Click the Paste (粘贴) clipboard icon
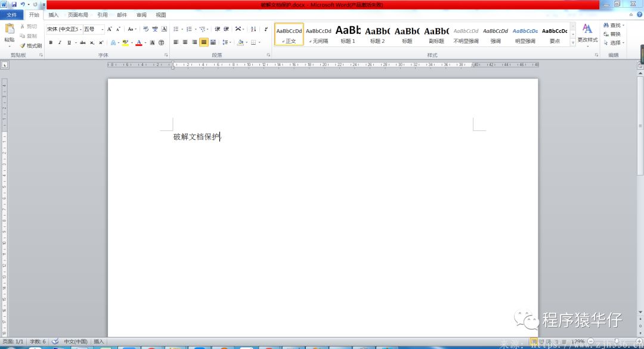 click(10, 29)
